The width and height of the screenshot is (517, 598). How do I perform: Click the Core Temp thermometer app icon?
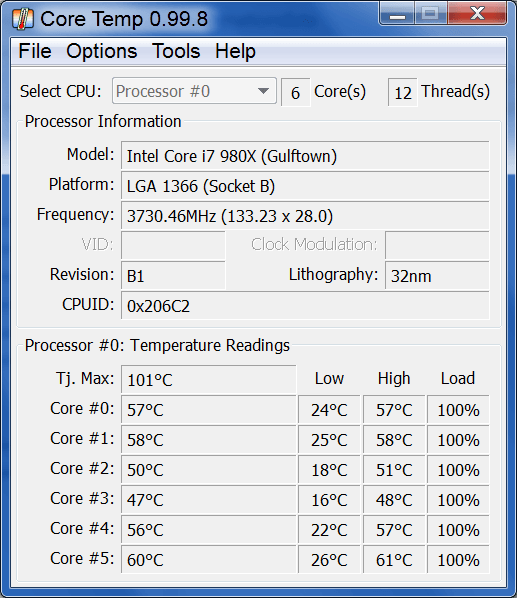tap(22, 19)
